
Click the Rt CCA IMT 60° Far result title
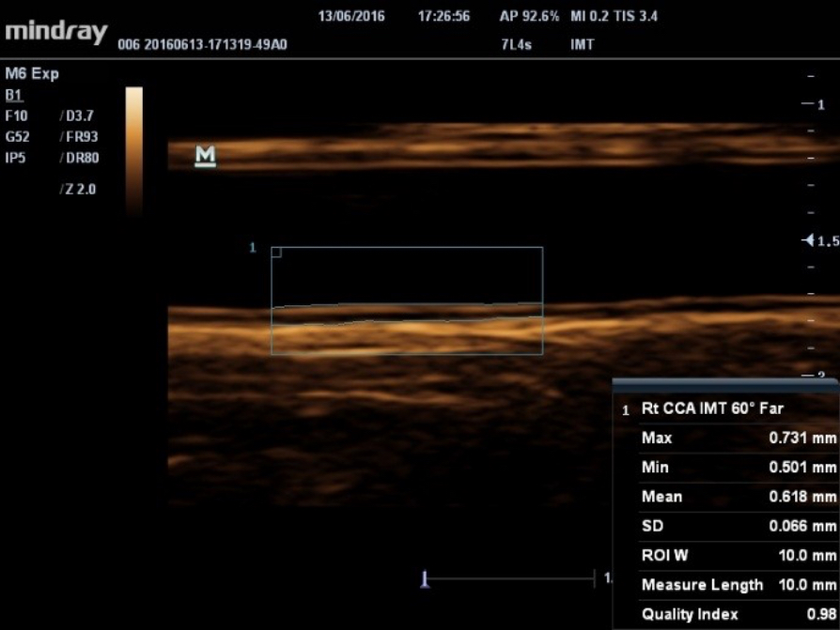pyautogui.click(x=712, y=408)
